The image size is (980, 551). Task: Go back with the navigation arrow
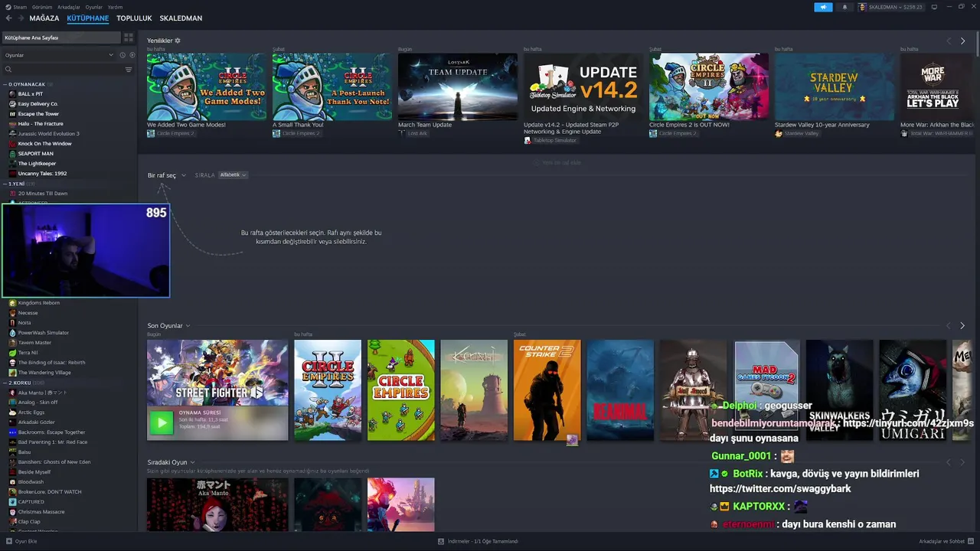coord(9,18)
